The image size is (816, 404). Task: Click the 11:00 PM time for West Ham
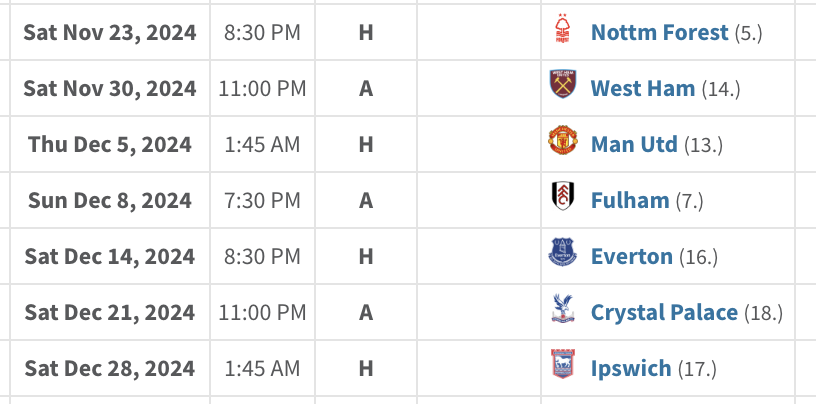pos(263,88)
